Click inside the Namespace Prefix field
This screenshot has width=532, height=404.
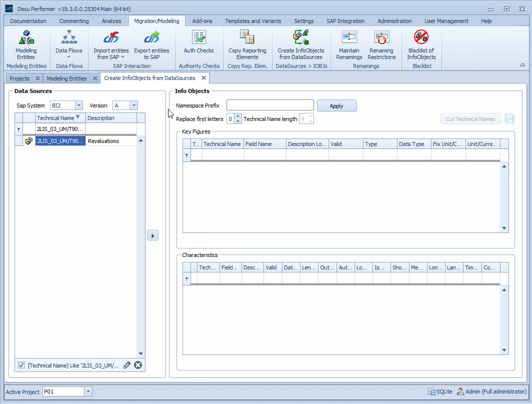[x=270, y=105]
